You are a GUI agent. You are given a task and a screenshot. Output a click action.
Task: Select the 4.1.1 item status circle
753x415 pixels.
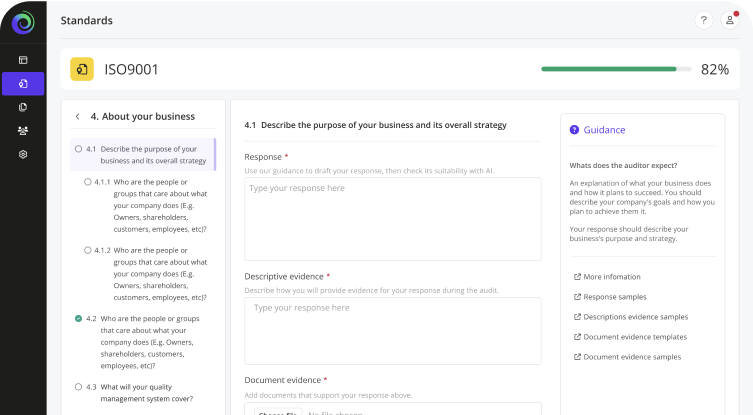87,182
